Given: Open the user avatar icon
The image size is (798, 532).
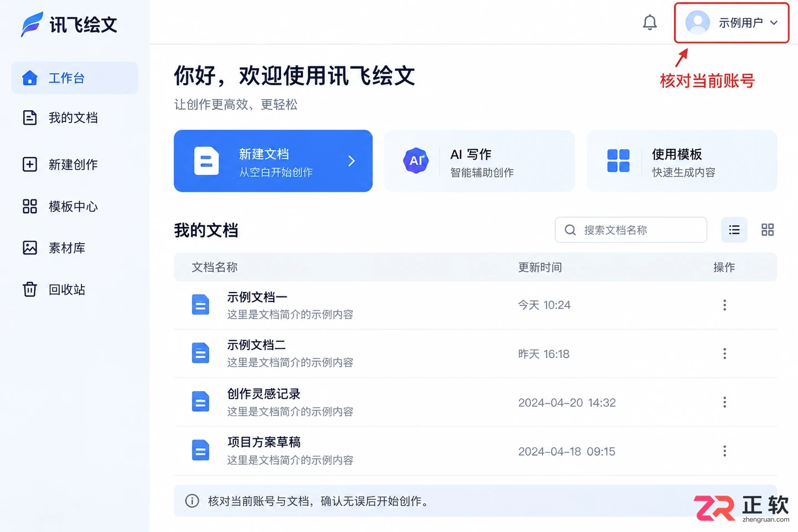Looking at the screenshot, I should tap(697, 23).
